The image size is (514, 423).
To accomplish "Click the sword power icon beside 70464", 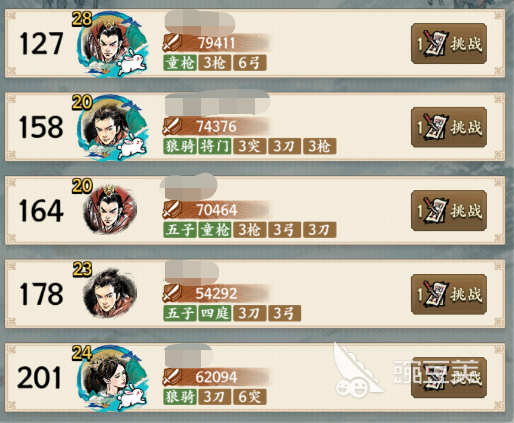I will tap(172, 210).
